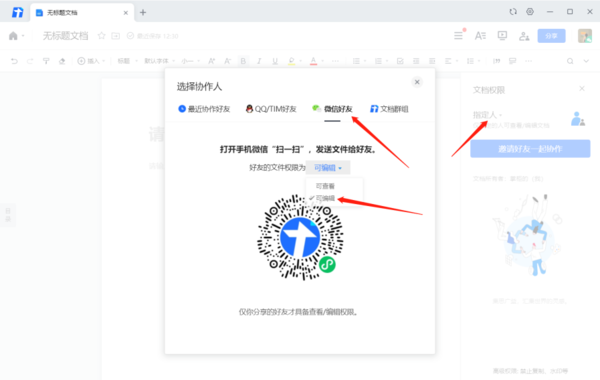Click the text alignment icon

click(x=448, y=61)
